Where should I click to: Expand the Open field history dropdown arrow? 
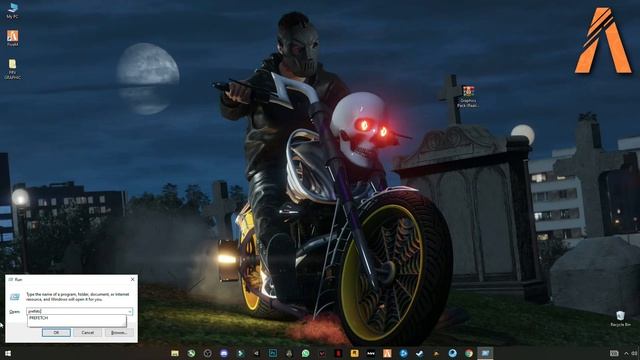click(130, 311)
